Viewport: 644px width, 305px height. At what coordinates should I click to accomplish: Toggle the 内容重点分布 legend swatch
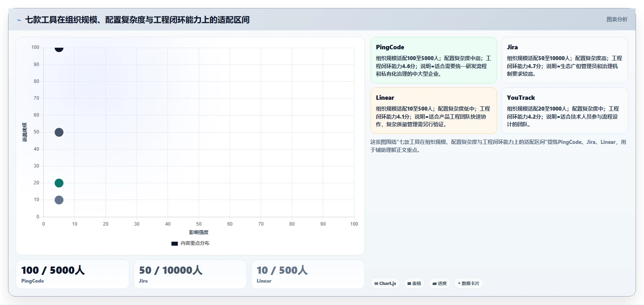(x=174, y=243)
